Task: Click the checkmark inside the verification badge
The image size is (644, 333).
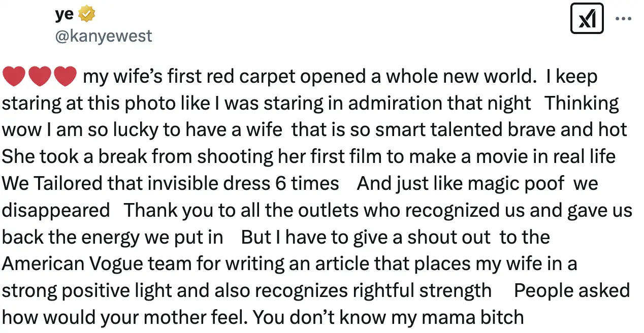Action: [x=86, y=14]
